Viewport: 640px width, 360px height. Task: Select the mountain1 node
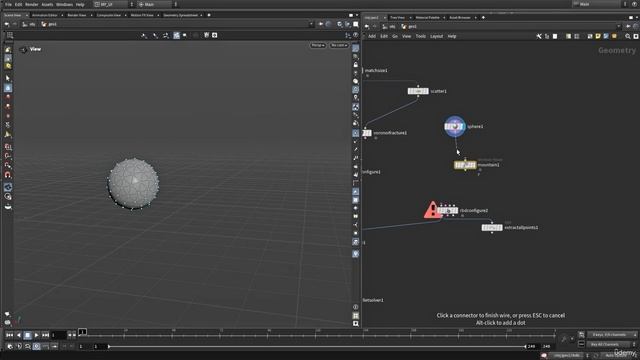(465, 165)
